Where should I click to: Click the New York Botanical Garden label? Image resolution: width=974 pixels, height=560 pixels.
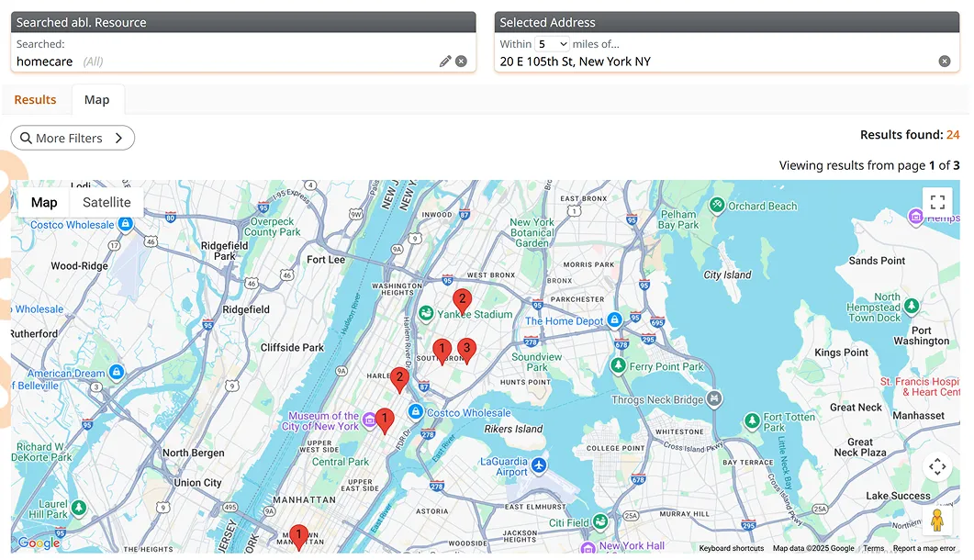click(x=532, y=232)
